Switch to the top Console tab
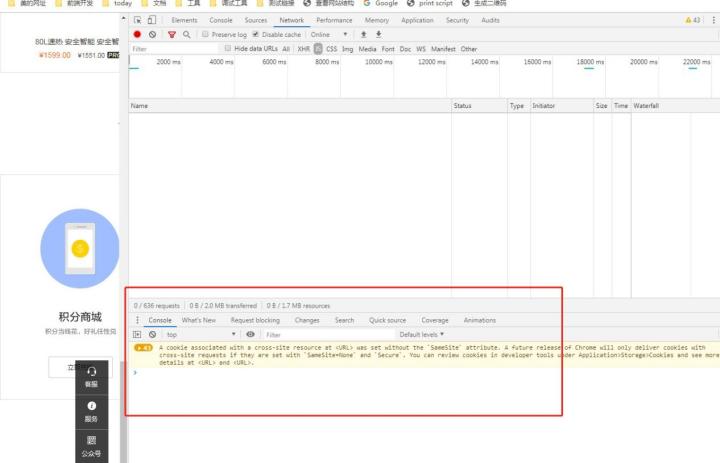 221,20
